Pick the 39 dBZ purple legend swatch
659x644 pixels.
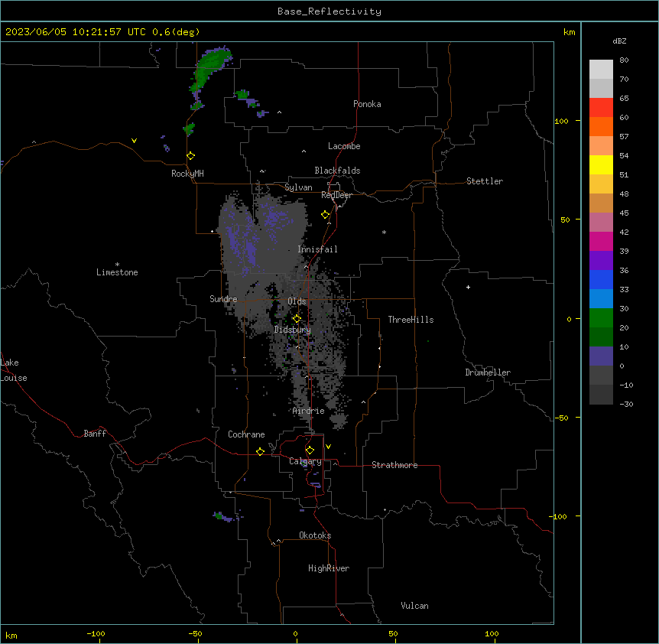[601, 260]
